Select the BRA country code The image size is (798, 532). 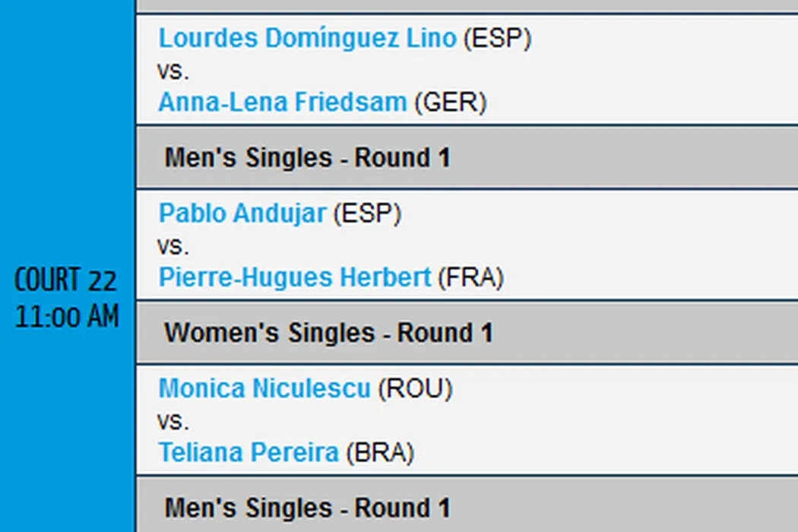pyautogui.click(x=380, y=452)
